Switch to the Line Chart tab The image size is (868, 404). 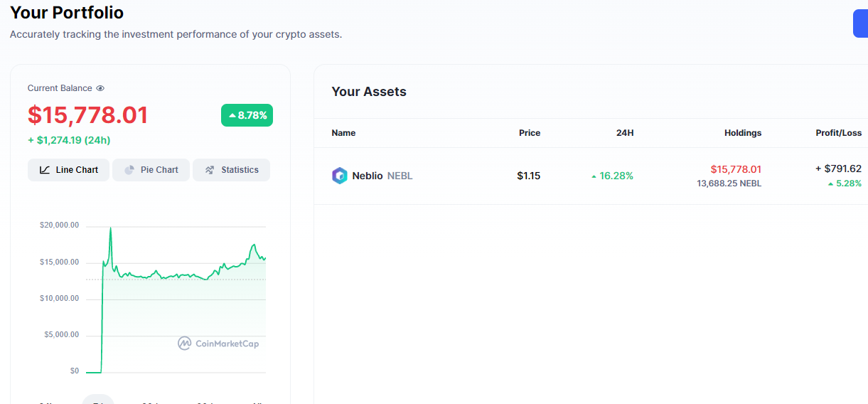pyautogui.click(x=68, y=170)
